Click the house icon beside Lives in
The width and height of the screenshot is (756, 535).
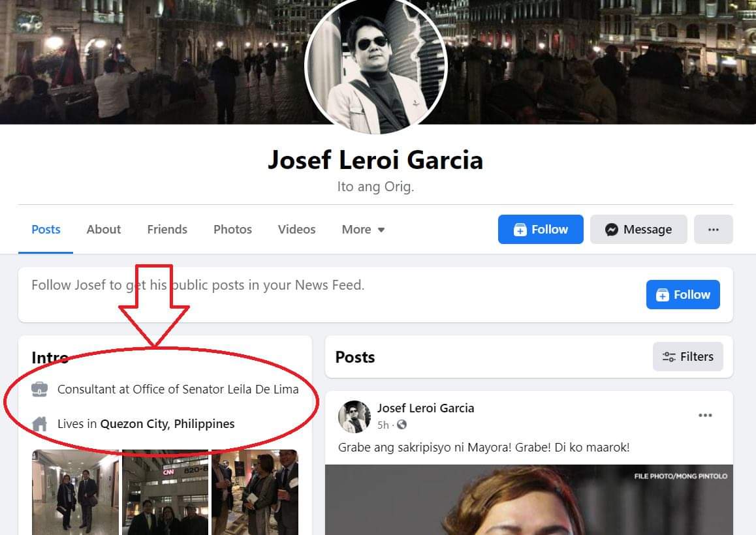click(40, 423)
